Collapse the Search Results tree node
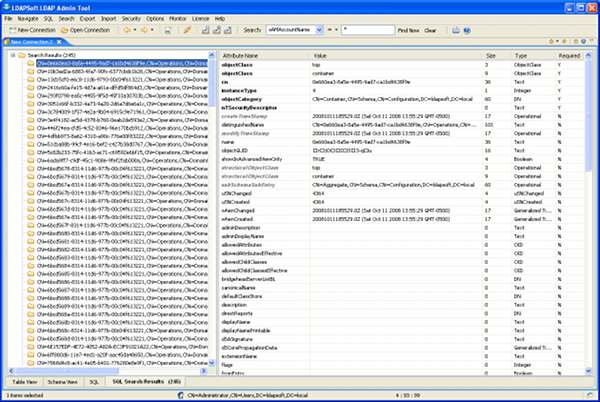 (13, 55)
